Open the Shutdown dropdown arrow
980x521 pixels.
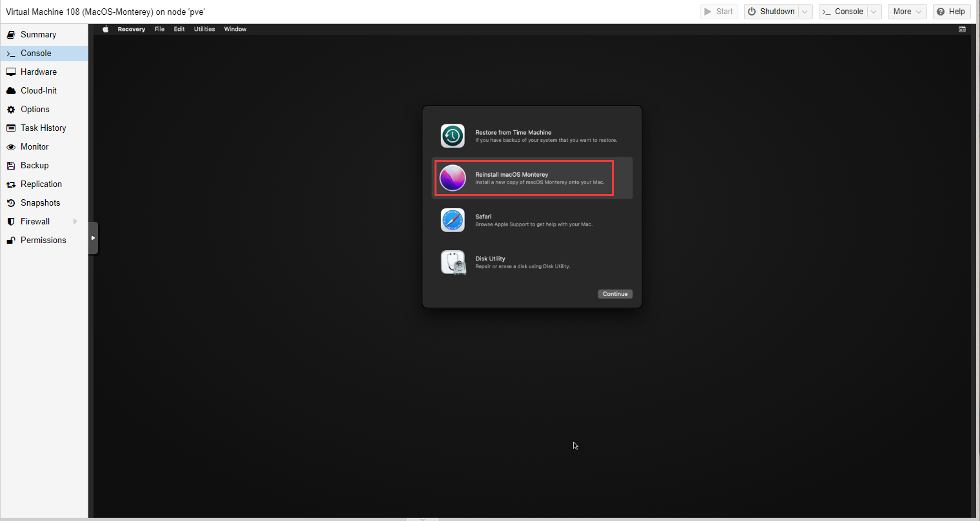tap(805, 12)
